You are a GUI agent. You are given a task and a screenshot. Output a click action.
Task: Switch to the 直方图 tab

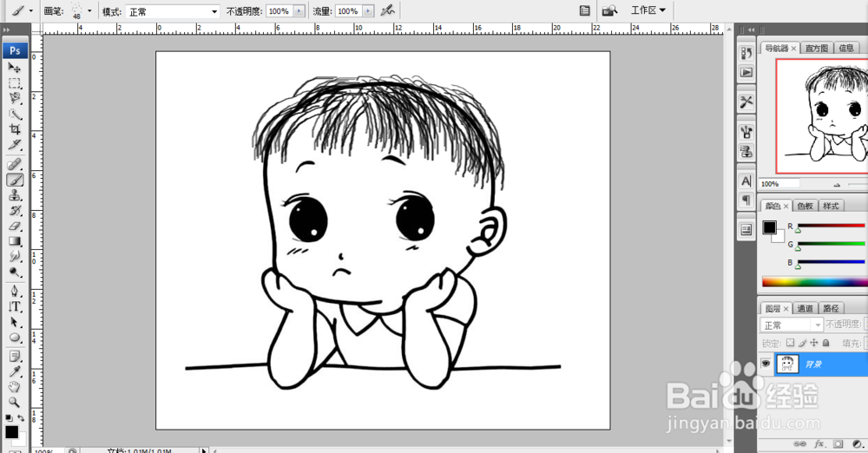pos(817,49)
